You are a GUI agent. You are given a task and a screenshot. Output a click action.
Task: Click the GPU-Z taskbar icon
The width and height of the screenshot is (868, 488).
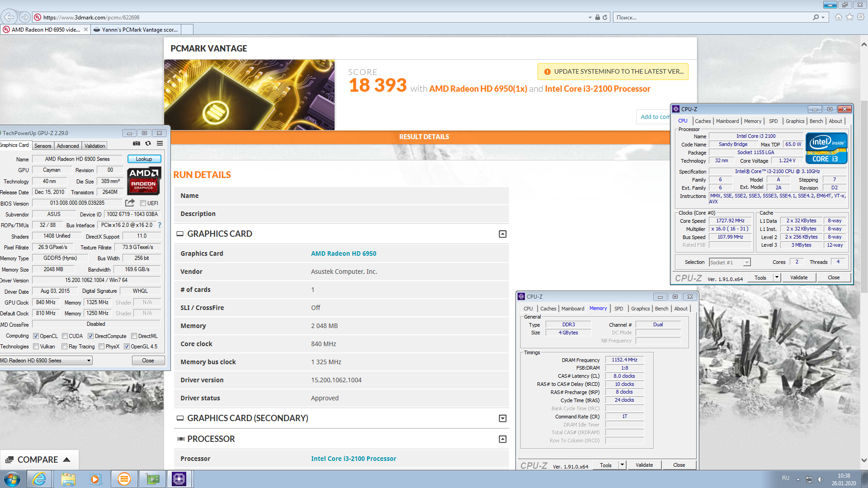coord(152,479)
